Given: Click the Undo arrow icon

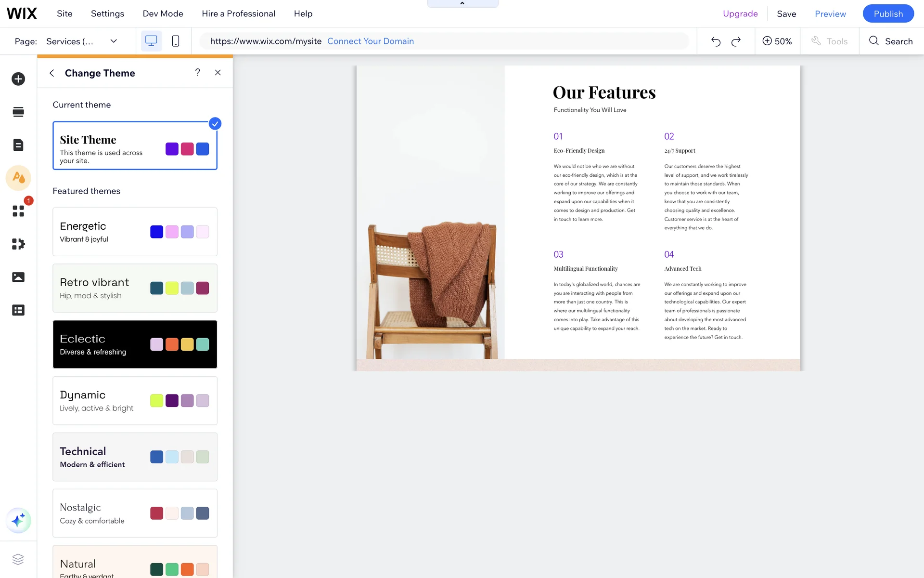Looking at the screenshot, I should point(716,41).
